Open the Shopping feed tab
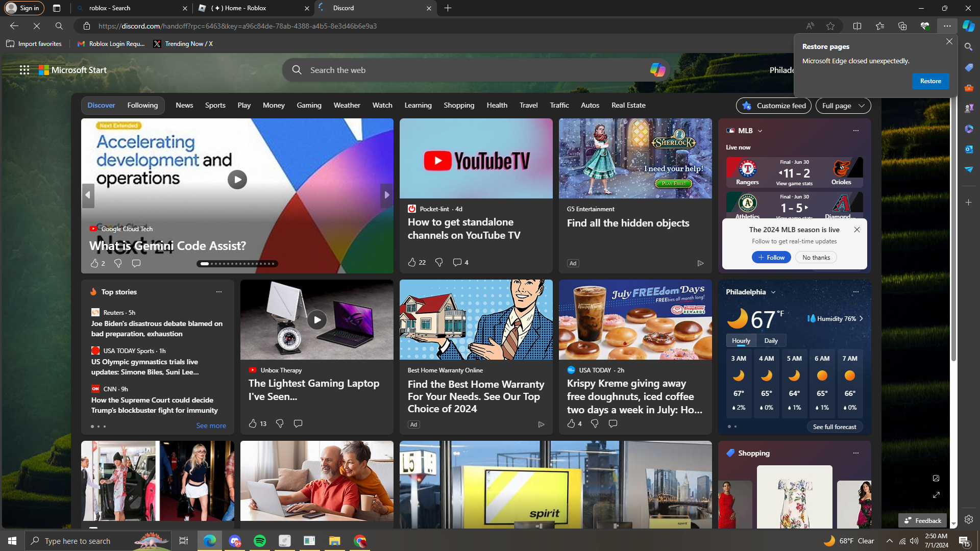 (x=459, y=105)
